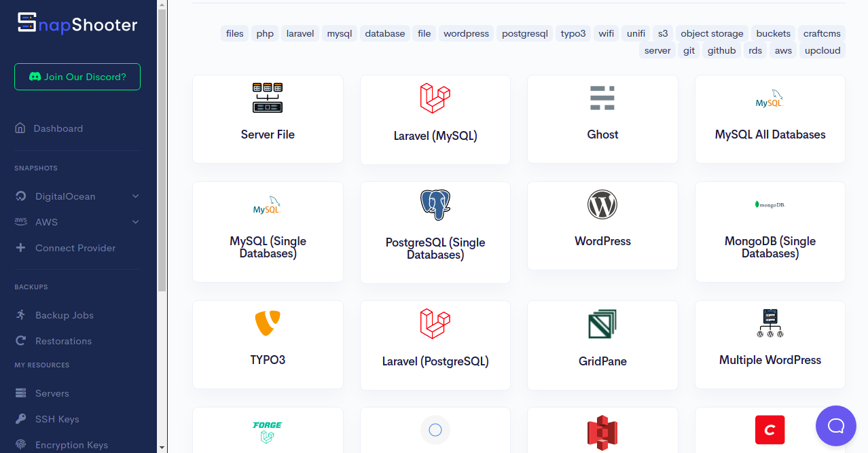The height and width of the screenshot is (453, 868).
Task: Choose MySQL (Single Databases) logo
Action: (268, 204)
